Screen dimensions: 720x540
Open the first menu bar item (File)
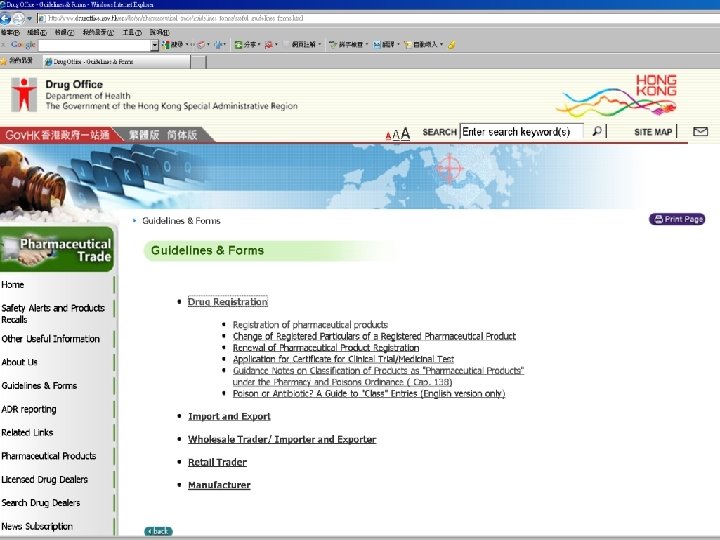(x=10, y=32)
